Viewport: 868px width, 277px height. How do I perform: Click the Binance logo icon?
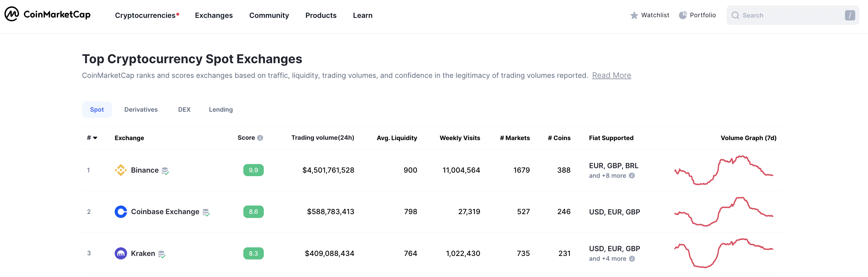(121, 170)
